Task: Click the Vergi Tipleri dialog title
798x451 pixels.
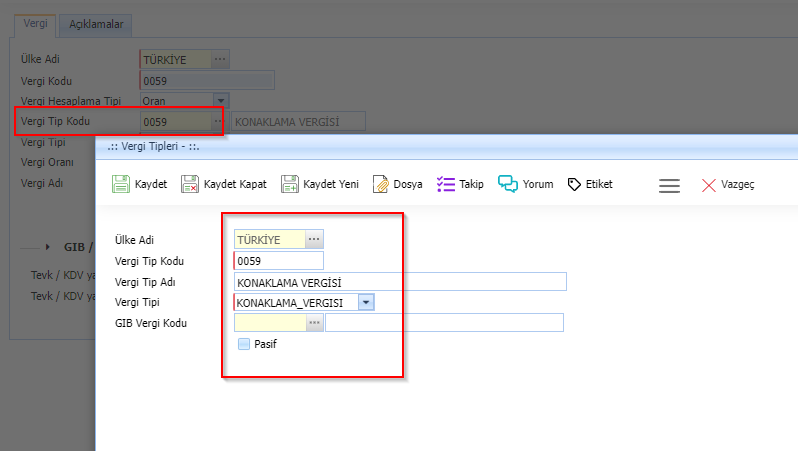Action: pos(153,147)
